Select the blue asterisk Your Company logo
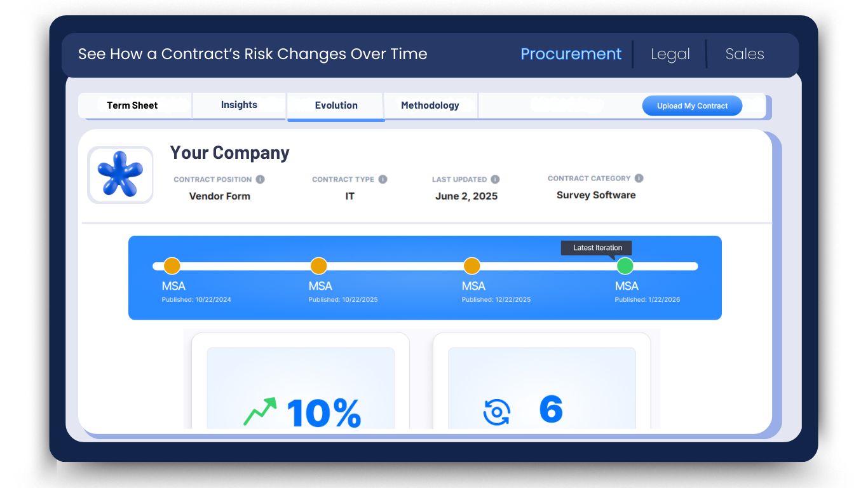The height and width of the screenshot is (488, 868). [120, 175]
